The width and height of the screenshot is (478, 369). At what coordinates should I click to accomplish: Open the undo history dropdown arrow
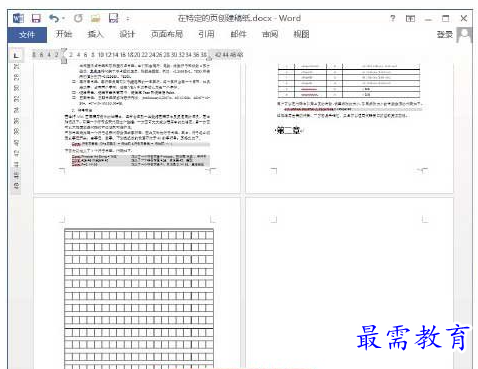[x=63, y=18]
